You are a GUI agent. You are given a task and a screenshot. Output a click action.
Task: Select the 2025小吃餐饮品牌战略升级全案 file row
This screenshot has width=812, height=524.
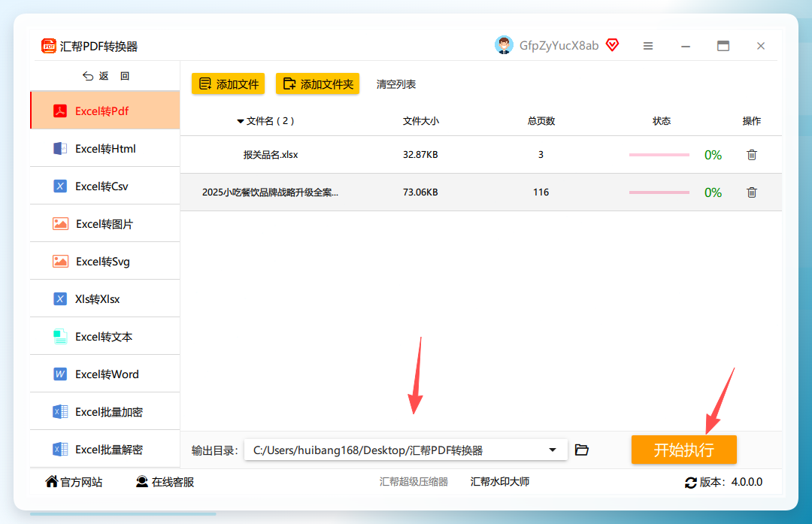click(x=481, y=192)
